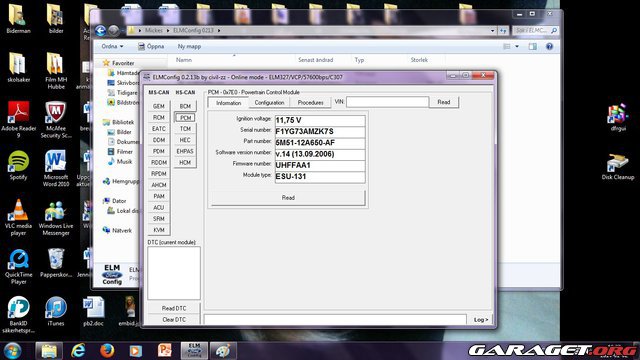Select the ACU module button
The height and width of the screenshot is (360, 640).
tap(159, 207)
